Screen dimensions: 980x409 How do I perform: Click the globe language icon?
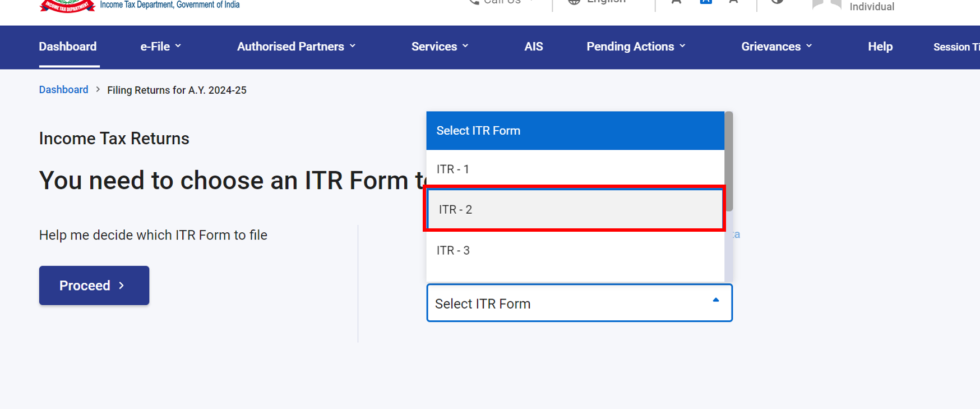(574, 2)
